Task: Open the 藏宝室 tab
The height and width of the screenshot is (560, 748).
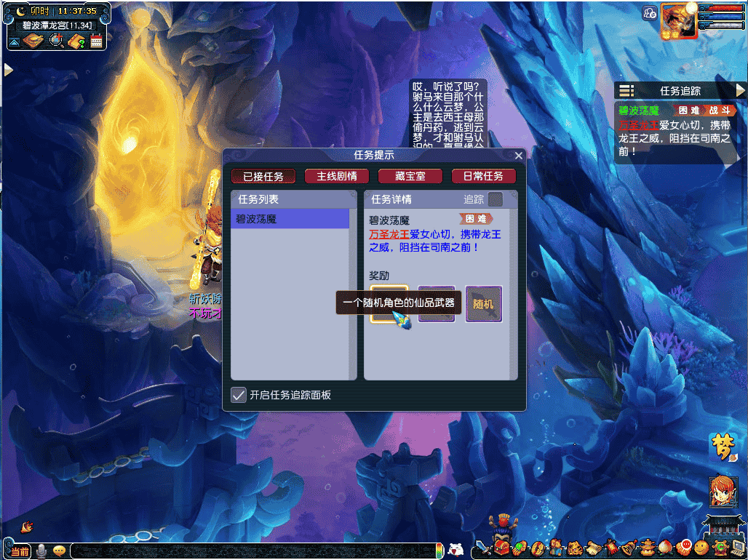Action: [410, 176]
